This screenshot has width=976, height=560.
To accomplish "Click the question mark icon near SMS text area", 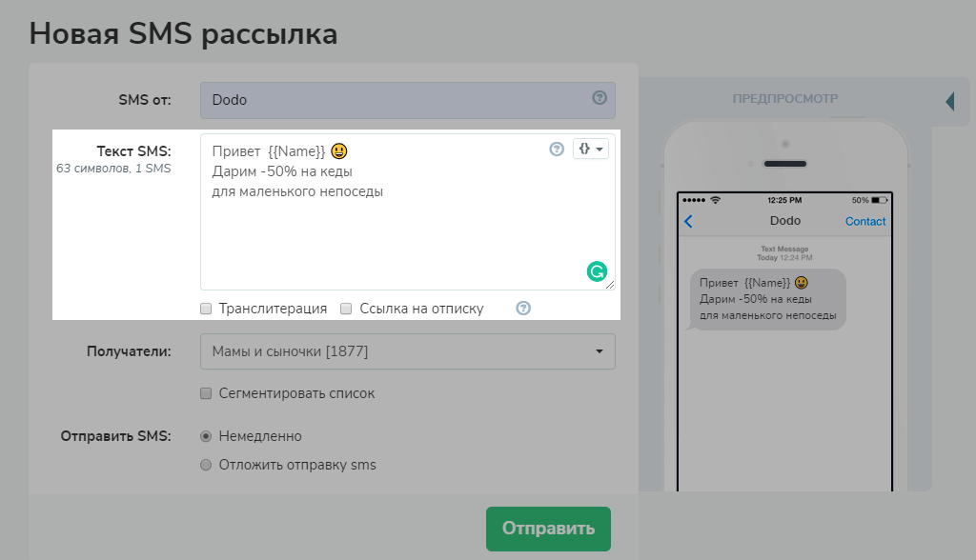I will pos(557,149).
